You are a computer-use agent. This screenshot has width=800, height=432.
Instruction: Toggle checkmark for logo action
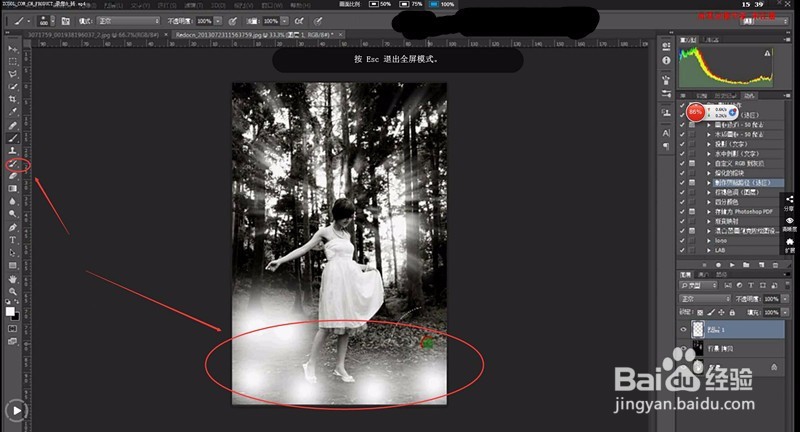[x=682, y=241]
